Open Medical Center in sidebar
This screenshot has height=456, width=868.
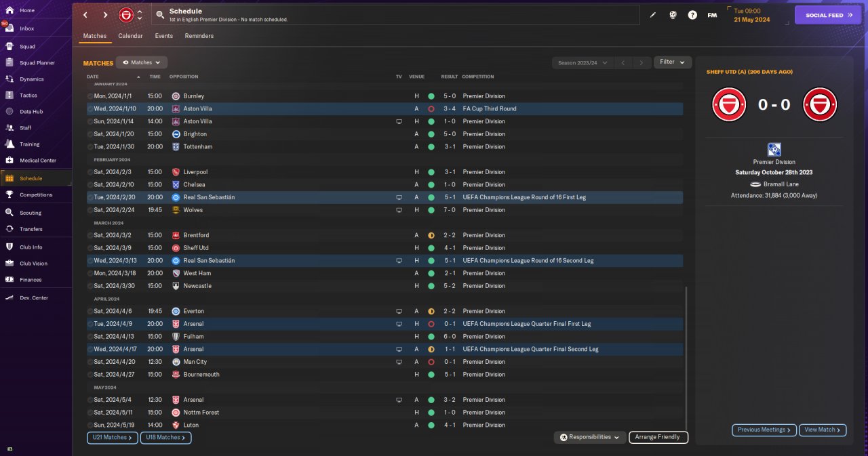pyautogui.click(x=38, y=161)
